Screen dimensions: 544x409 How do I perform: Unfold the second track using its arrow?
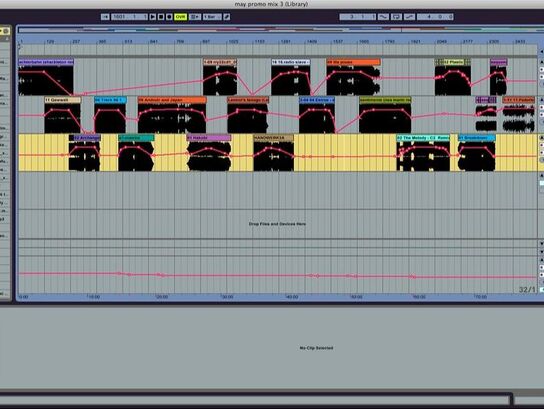[x=542, y=100]
